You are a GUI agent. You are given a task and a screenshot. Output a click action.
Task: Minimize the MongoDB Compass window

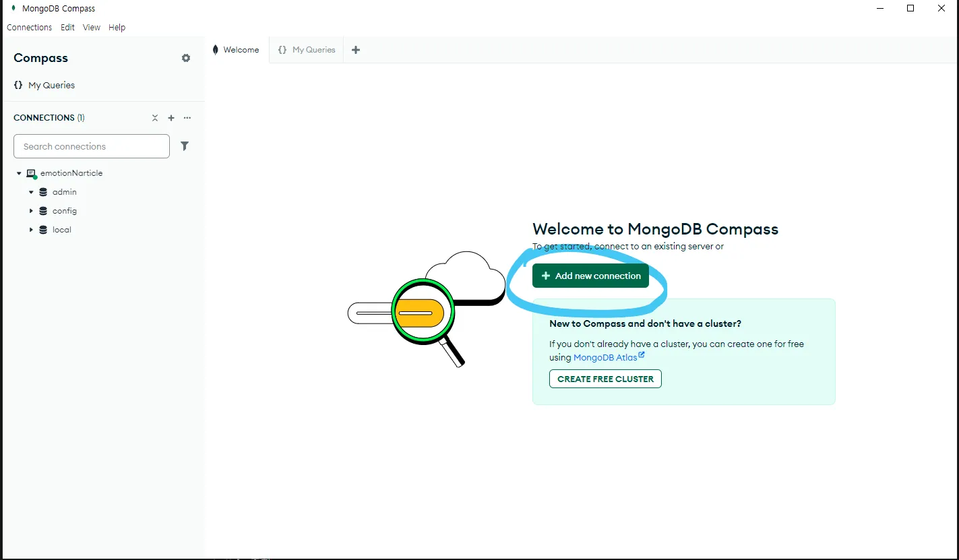(x=879, y=8)
